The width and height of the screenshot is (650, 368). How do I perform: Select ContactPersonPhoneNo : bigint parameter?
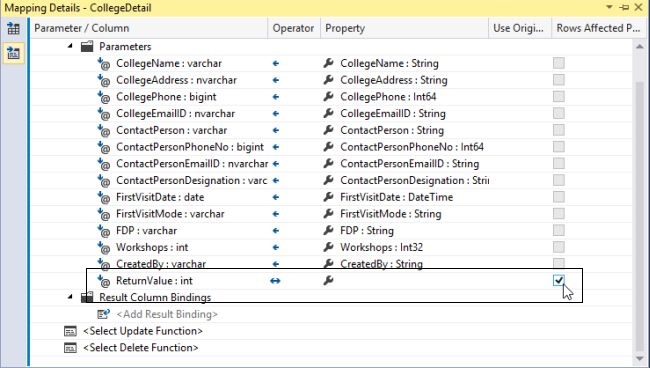(x=190, y=147)
